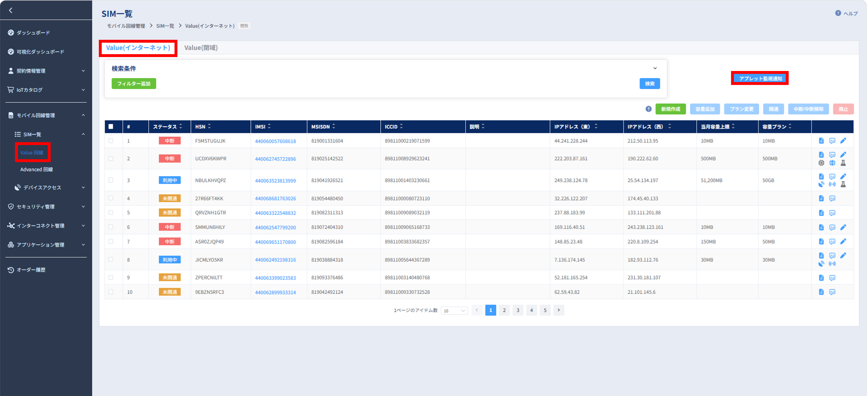This screenshot has height=396, width=868.
Task: Open the document icon for row 1 F5MSTUGUJK
Action: pos(821,141)
